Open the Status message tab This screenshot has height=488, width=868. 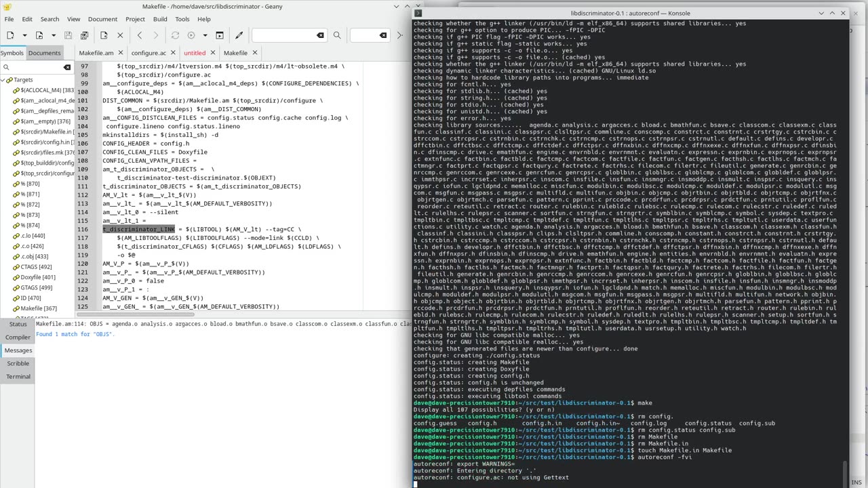point(18,324)
